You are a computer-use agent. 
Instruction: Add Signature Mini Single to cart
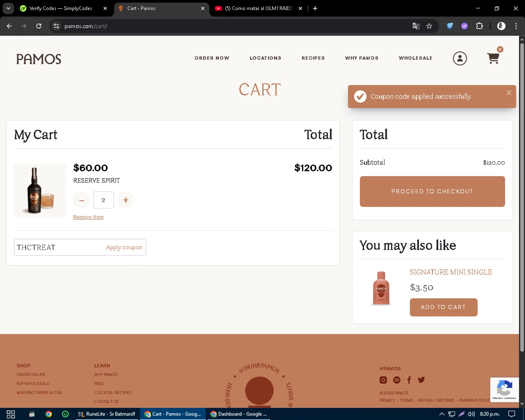click(443, 307)
